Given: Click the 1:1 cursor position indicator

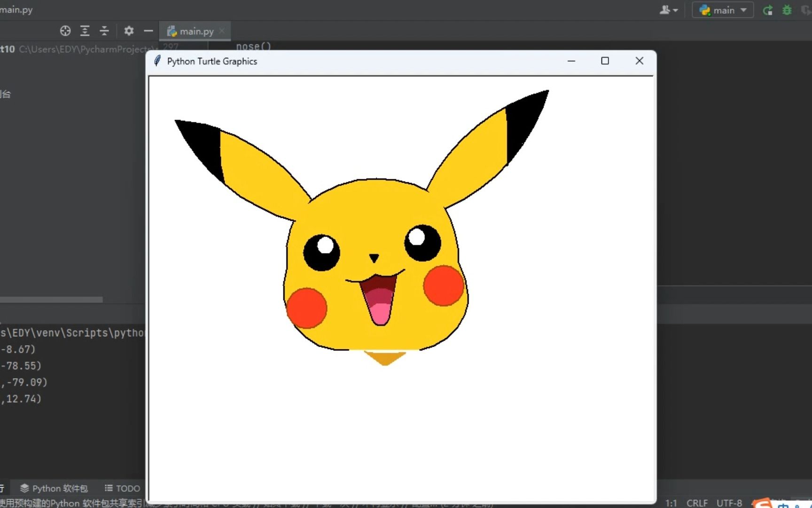Looking at the screenshot, I should 671,503.
